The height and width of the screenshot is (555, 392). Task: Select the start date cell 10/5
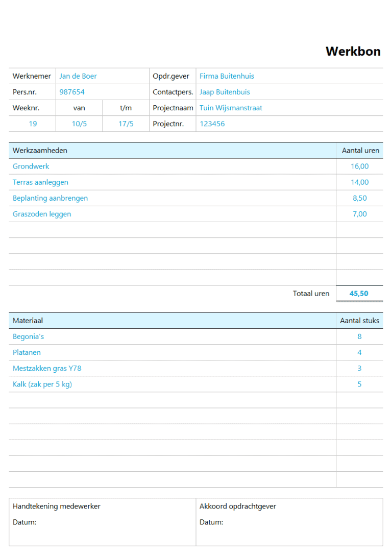coord(79,124)
